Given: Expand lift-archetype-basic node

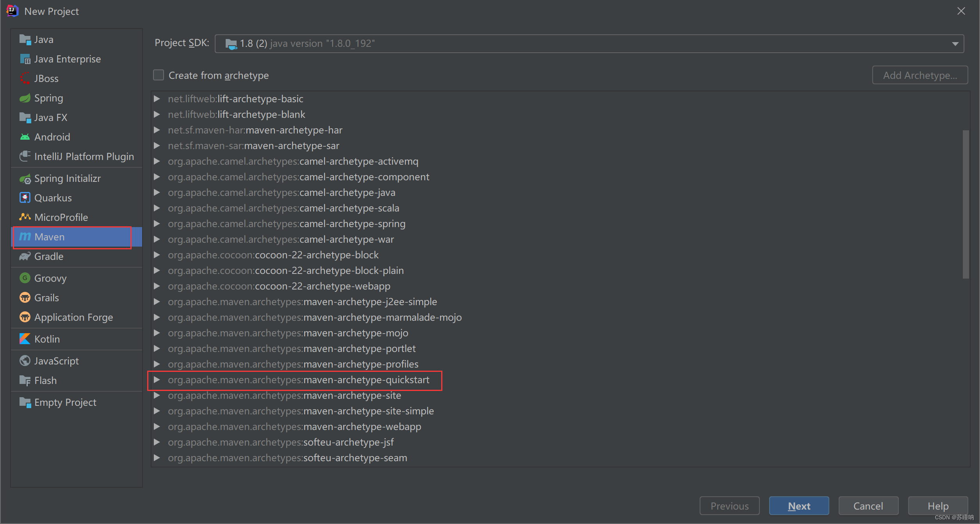Looking at the screenshot, I should coord(157,99).
